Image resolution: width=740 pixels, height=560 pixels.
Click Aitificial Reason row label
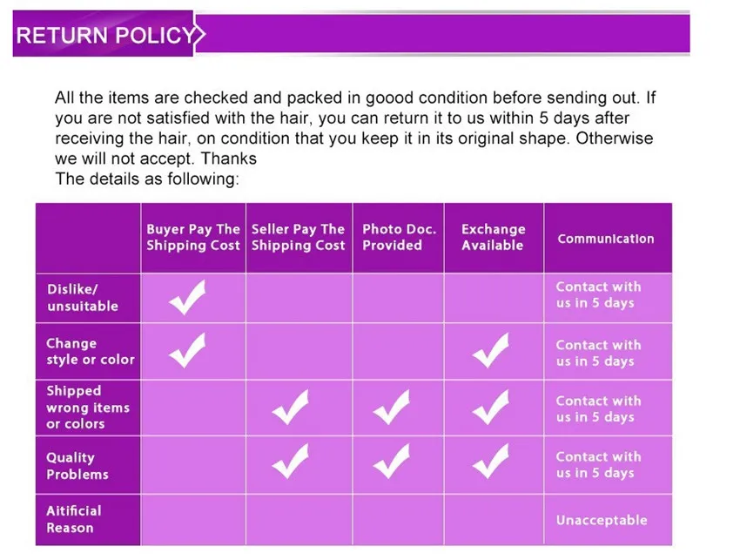click(x=74, y=519)
